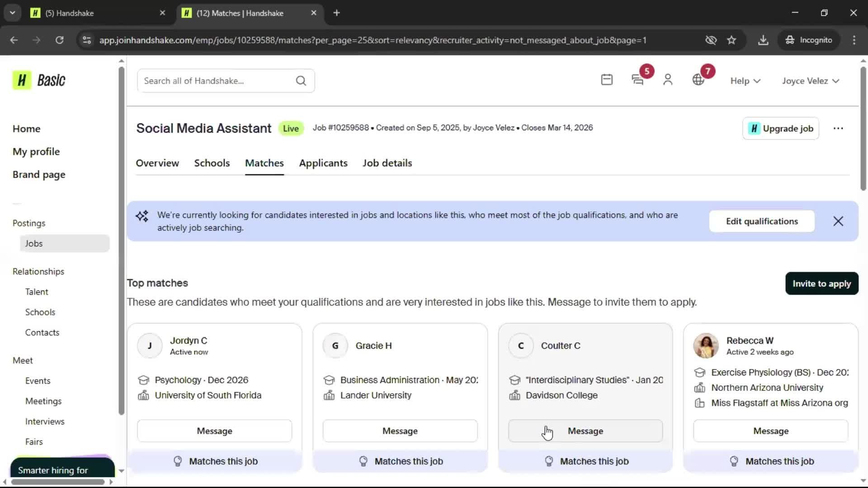Click Smarter hiring promo banner
868x488 pixels.
62,467
